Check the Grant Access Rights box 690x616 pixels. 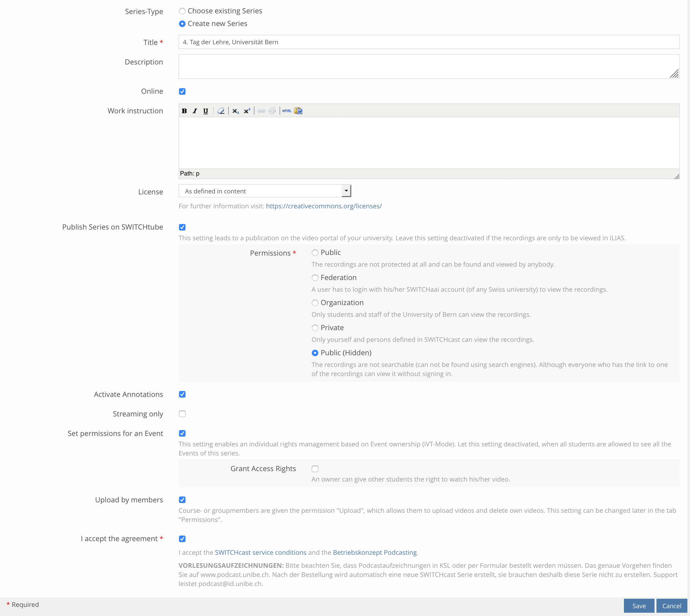point(315,469)
